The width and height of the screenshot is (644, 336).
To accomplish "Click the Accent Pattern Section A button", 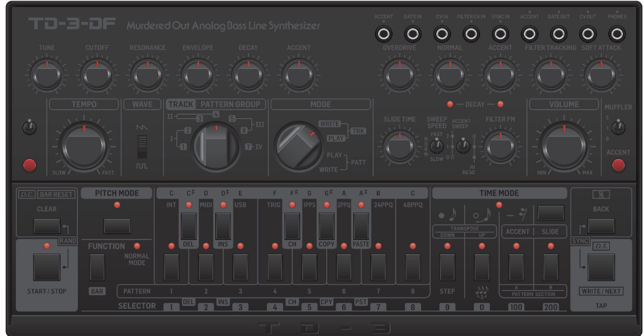I will [x=516, y=267].
